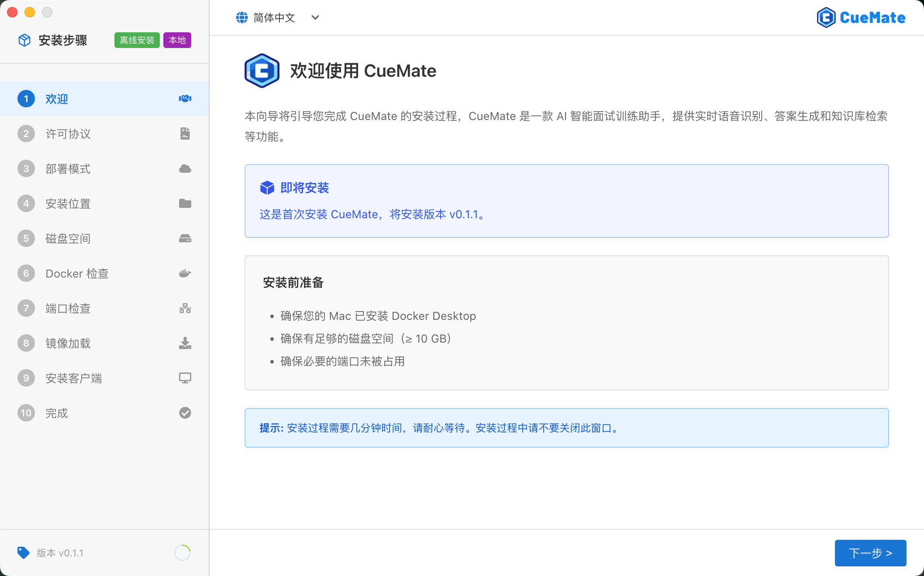This screenshot has height=576, width=924.
Task: Click the monitor icon for 安装客户端
Action: [185, 378]
